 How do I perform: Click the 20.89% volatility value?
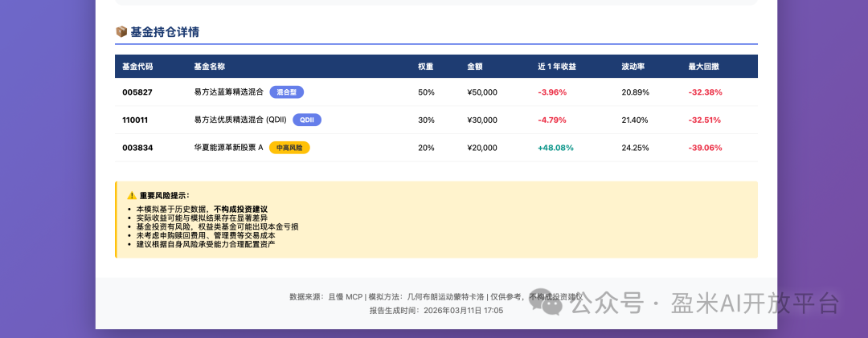[636, 92]
